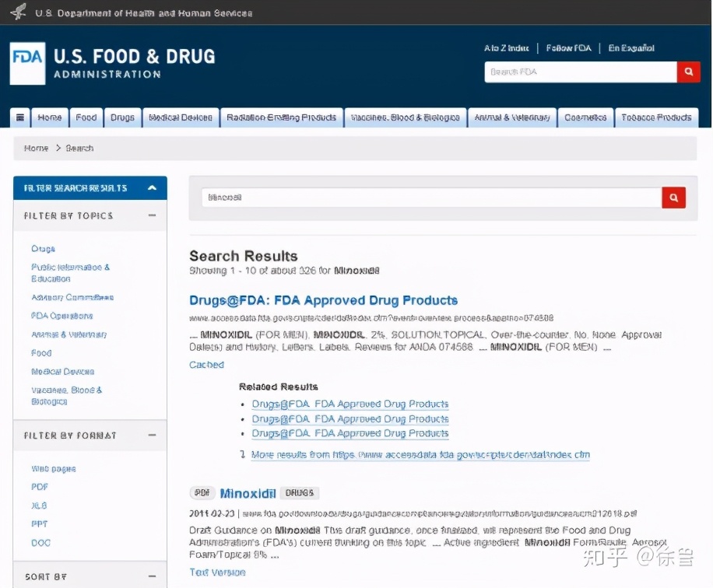Click the FDA logo
The image size is (713, 588).
pyautogui.click(x=27, y=64)
